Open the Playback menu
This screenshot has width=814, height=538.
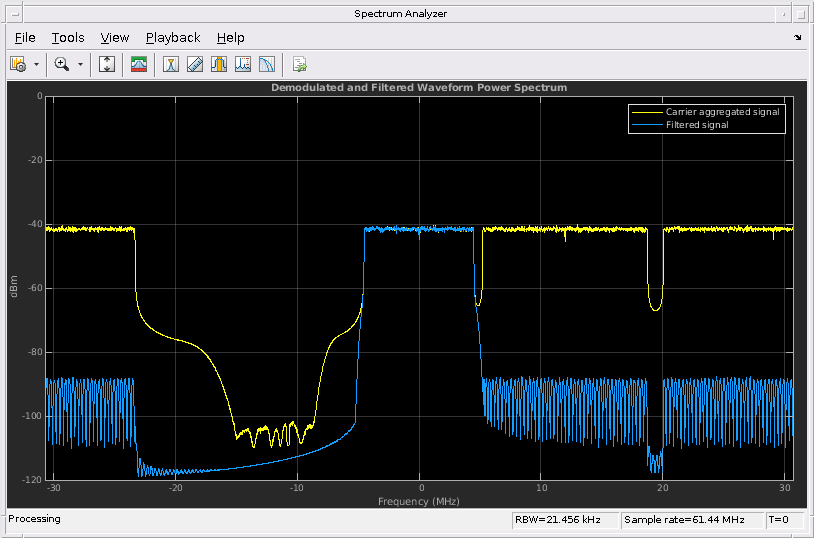pos(173,38)
